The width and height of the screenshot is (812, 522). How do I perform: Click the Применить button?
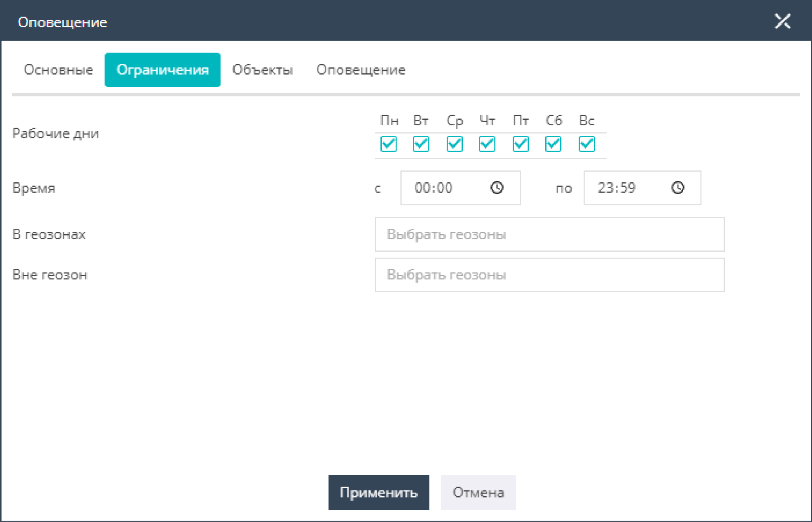pyautogui.click(x=379, y=492)
